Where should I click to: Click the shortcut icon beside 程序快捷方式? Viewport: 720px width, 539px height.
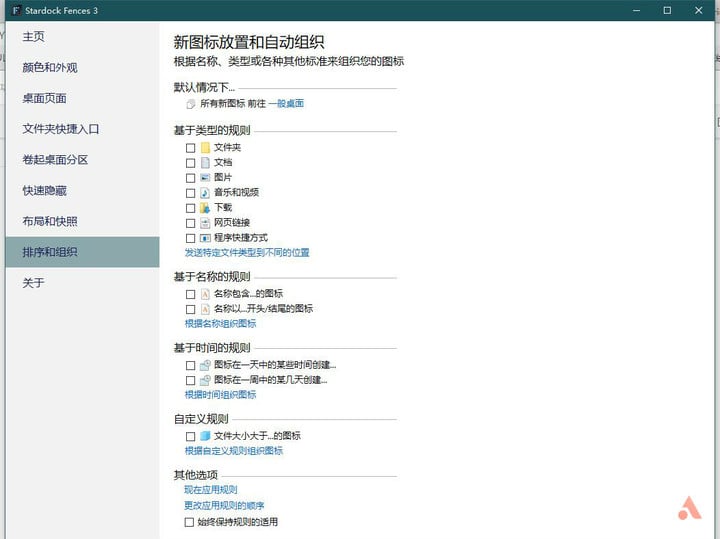(x=205, y=238)
